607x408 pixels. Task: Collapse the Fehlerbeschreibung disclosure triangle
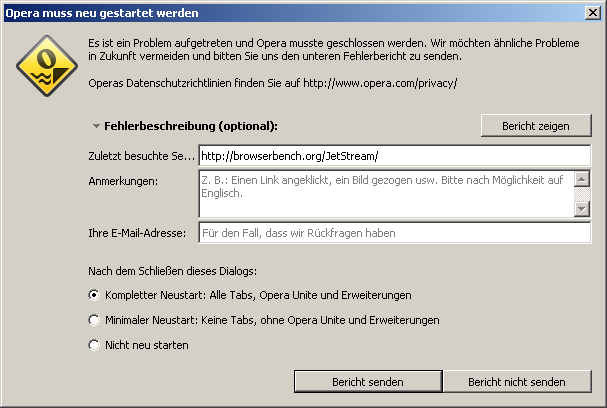[x=96, y=126]
